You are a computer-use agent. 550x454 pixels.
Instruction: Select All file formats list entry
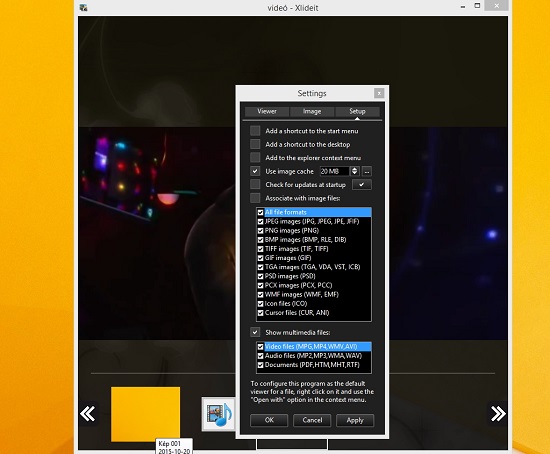pos(314,212)
